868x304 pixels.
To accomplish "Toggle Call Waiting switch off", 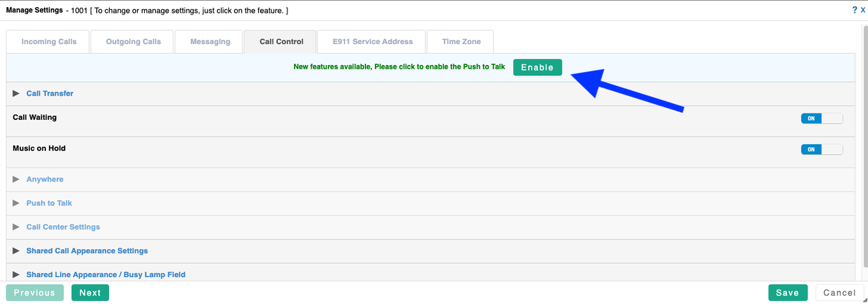I will pyautogui.click(x=821, y=118).
